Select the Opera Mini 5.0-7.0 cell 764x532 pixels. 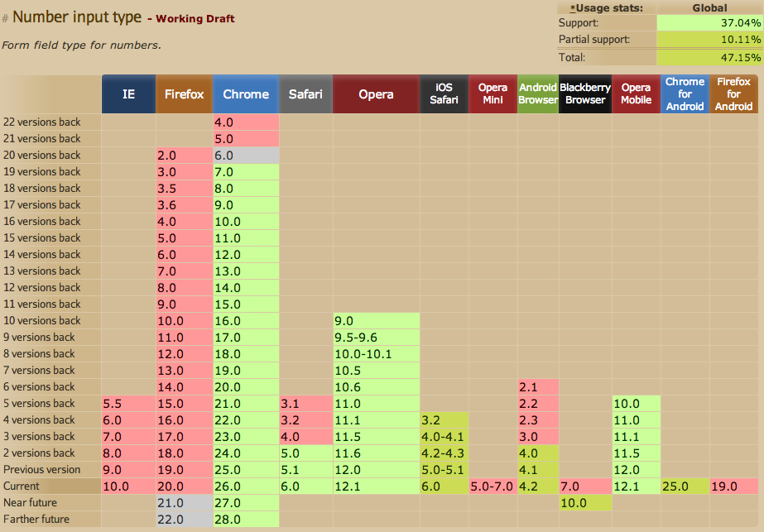click(x=493, y=486)
